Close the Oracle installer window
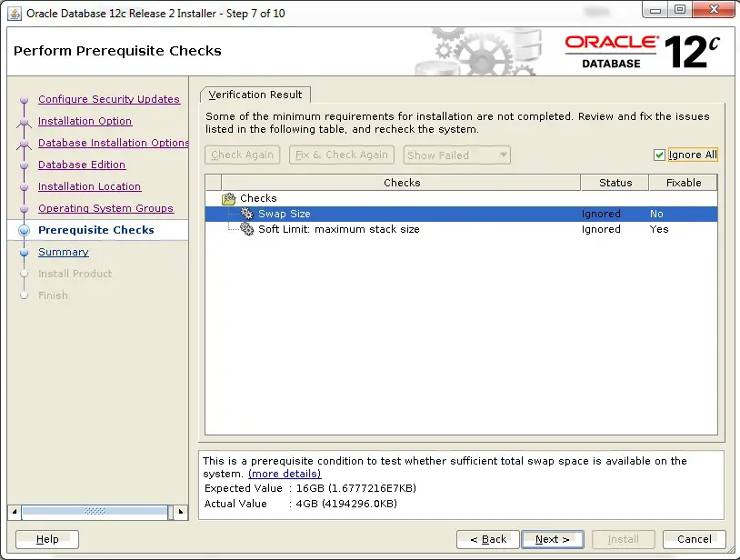Screen dimensions: 740x560 point(713,10)
